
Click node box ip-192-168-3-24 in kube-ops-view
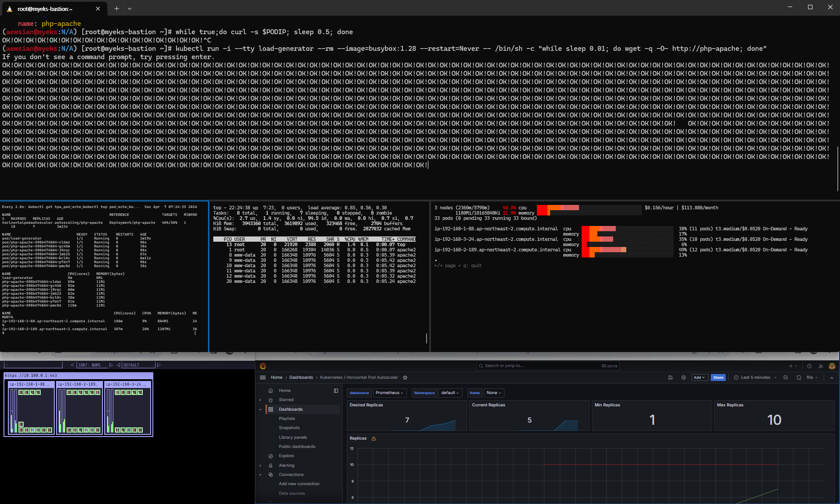(127, 408)
